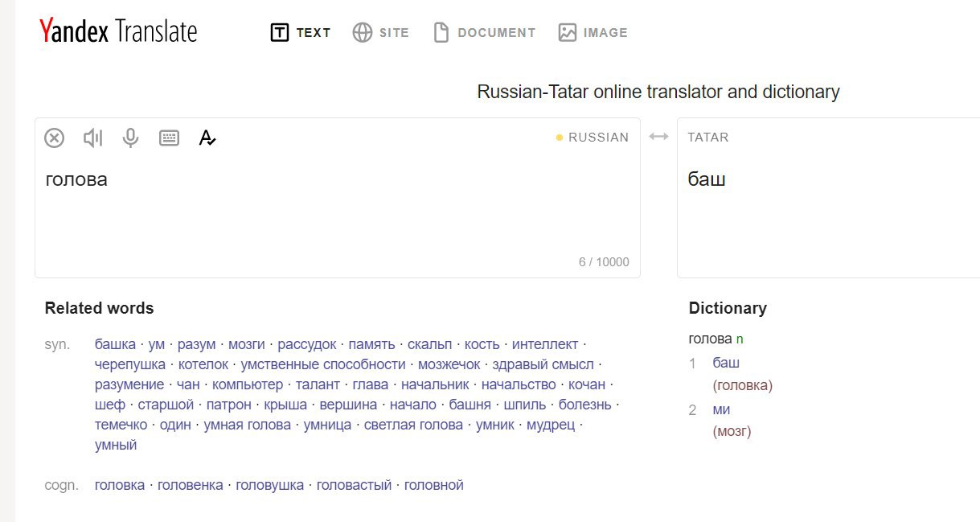
Task: Select synonym умница
Action: 327,425
